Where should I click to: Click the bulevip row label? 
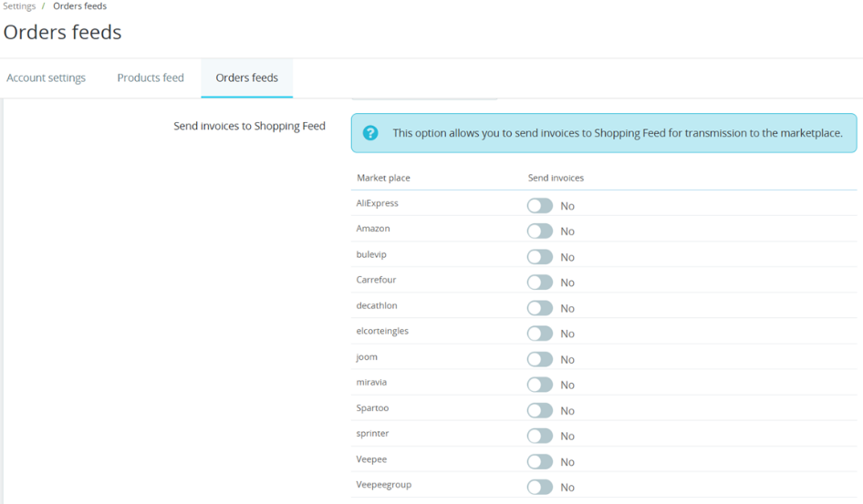click(371, 254)
